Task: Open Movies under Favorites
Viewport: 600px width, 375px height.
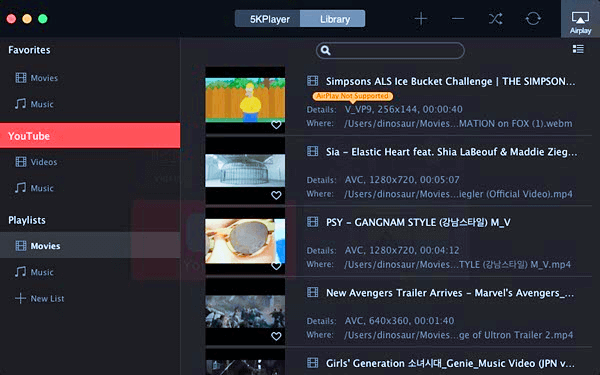Action: pyautogui.click(x=37, y=78)
